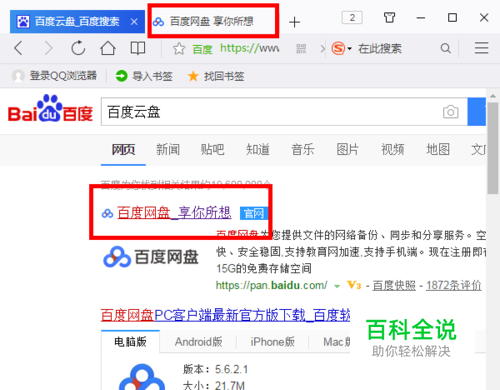Select the 音乐 search tab
The height and width of the screenshot is (390, 500).
[303, 149]
